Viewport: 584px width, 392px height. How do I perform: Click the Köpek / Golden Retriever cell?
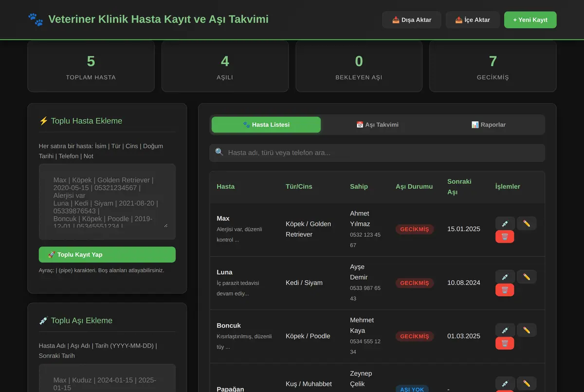click(308, 229)
